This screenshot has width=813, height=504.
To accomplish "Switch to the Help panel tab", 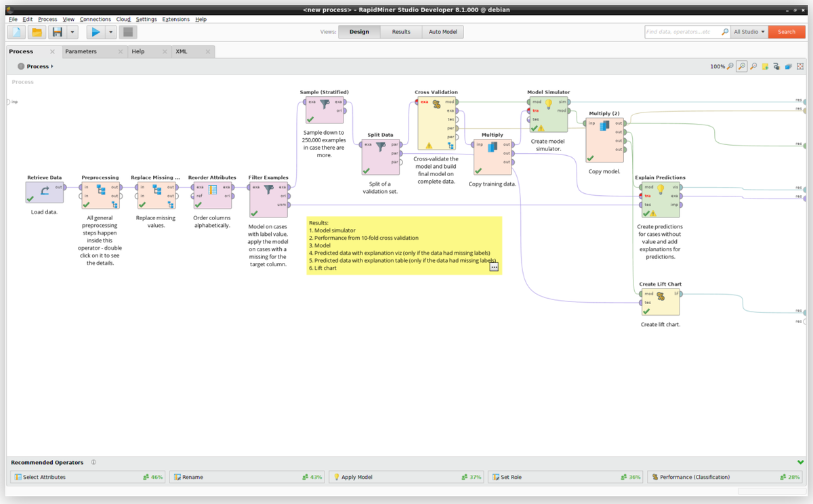I will tap(138, 51).
